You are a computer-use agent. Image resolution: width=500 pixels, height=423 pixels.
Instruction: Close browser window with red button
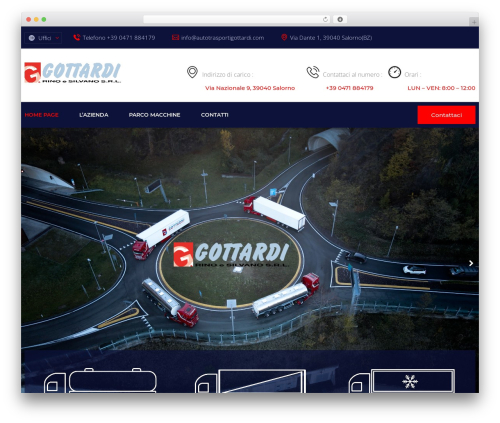(29, 19)
